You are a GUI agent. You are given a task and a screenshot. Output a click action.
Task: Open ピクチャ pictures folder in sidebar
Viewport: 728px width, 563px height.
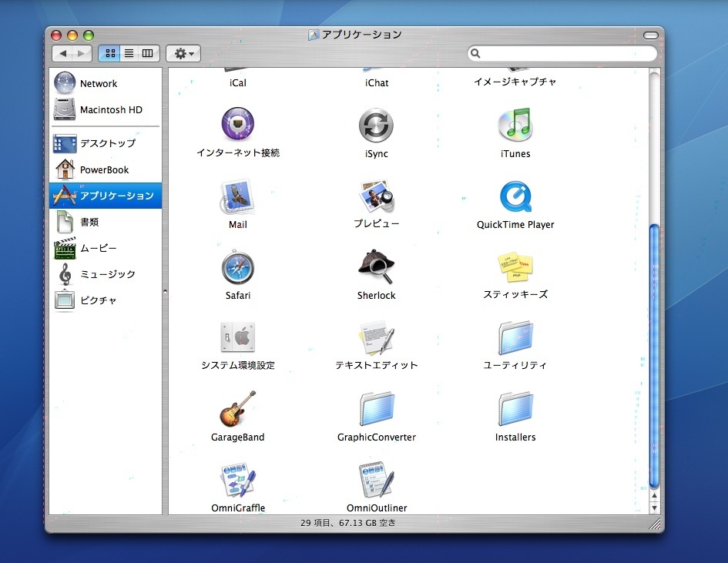point(106,300)
